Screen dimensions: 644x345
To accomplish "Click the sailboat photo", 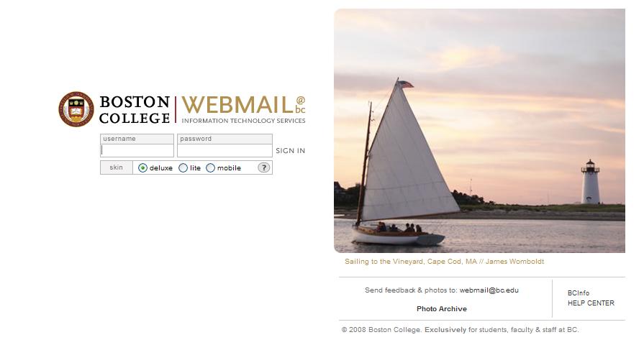I will point(479,130).
